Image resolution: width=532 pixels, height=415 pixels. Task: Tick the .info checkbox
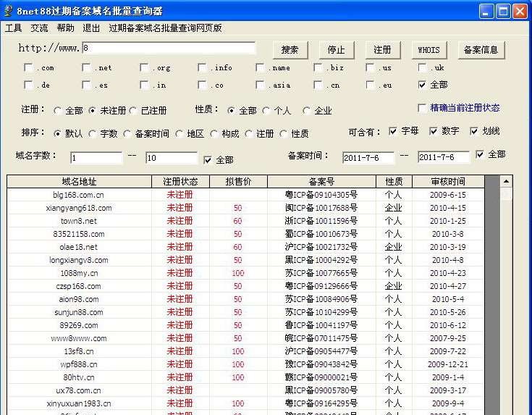tap(203, 67)
